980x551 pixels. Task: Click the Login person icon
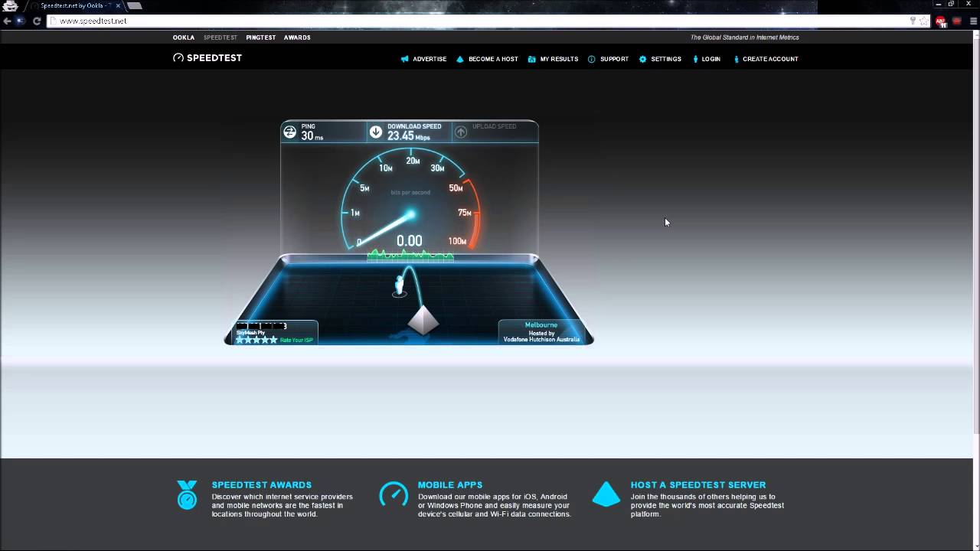[695, 59]
